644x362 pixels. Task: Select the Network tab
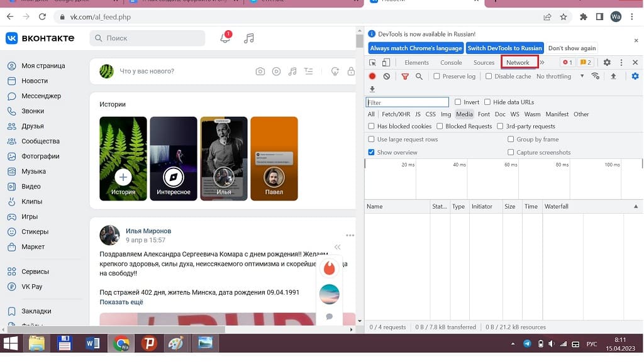click(518, 62)
